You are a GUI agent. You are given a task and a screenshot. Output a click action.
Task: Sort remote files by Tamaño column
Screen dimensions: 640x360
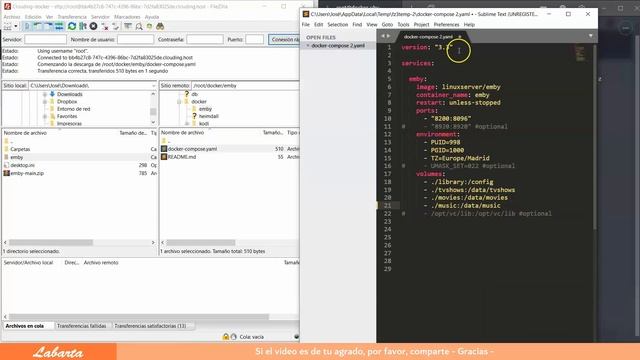(x=273, y=133)
